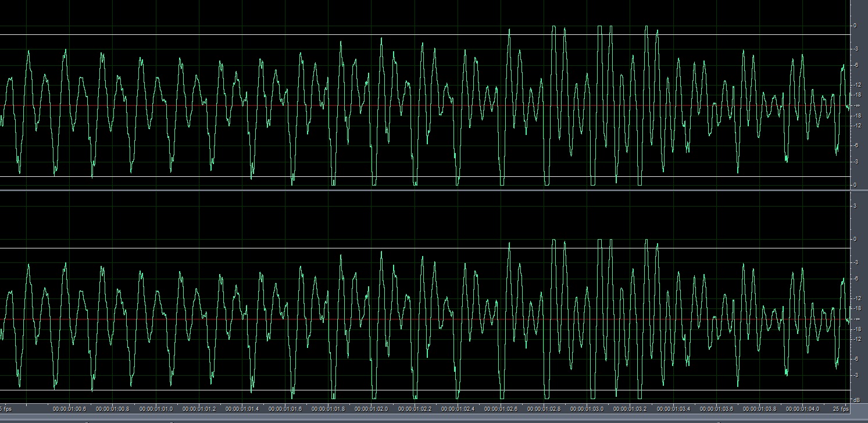Image resolution: width=868 pixels, height=423 pixels.
Task: Jump to 00:00:01:02.0 on the time ruler
Action: 372,409
